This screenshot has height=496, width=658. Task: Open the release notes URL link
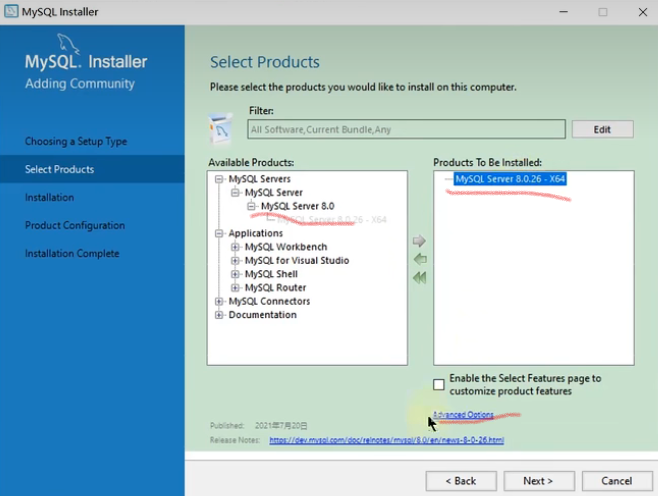(386, 440)
